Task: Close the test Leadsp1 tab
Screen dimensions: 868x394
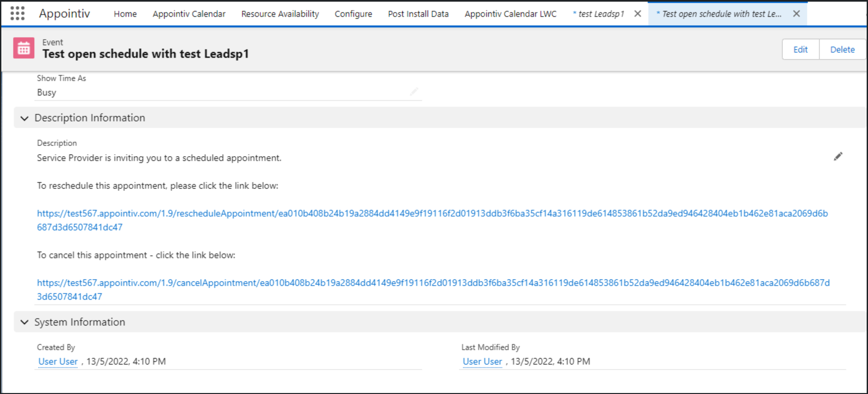Action: [x=637, y=14]
